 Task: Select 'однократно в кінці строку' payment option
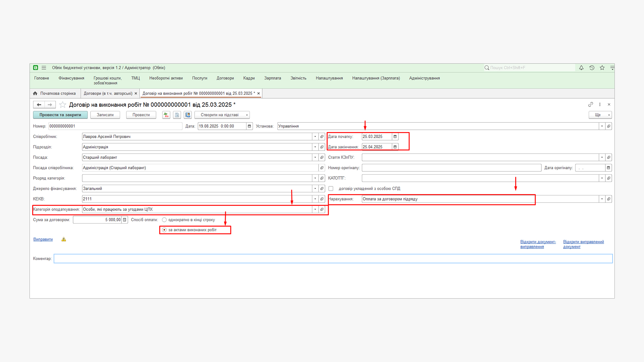pyautogui.click(x=164, y=220)
